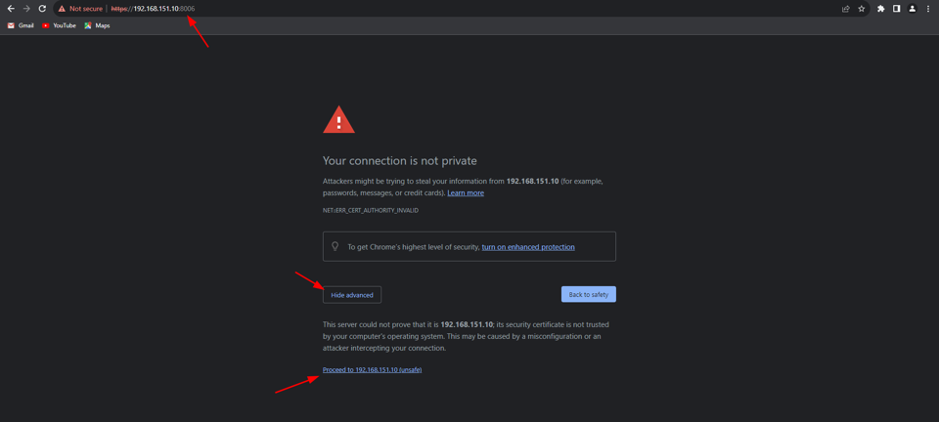Click the forward navigation arrow
This screenshot has height=422, width=939.
pos(26,9)
